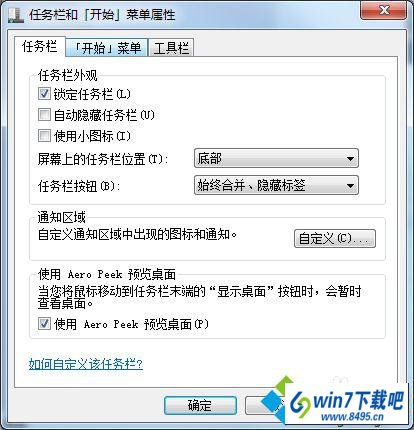Open the 如何自定义该任务栏? help link

coord(86,363)
